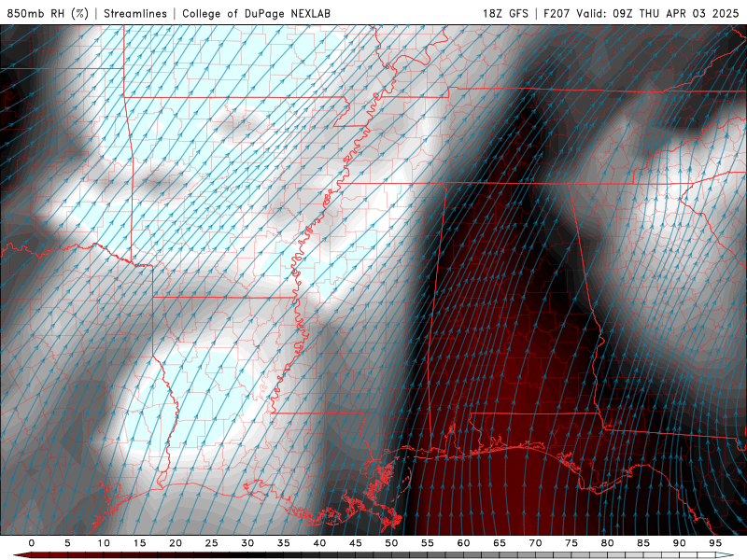
Task: Click the '70' legend value
Action: coord(535,543)
